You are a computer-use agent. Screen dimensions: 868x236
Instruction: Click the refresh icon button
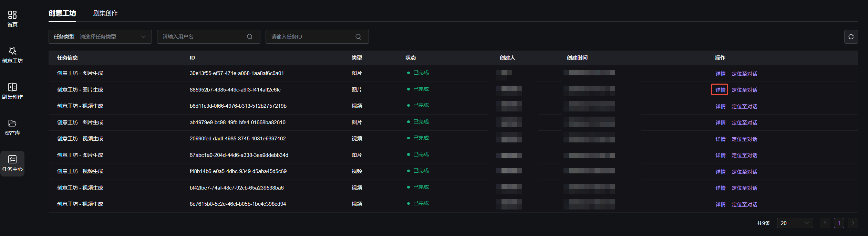pyautogui.click(x=851, y=37)
